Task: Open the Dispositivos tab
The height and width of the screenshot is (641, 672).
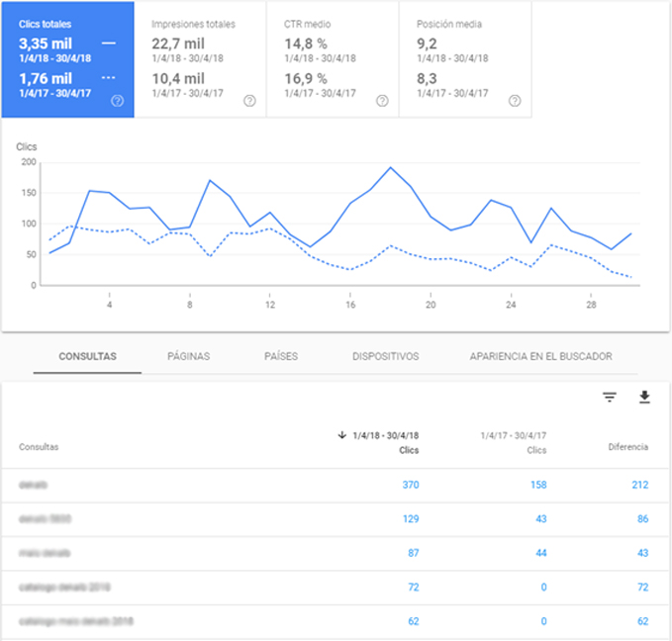Action: click(385, 356)
